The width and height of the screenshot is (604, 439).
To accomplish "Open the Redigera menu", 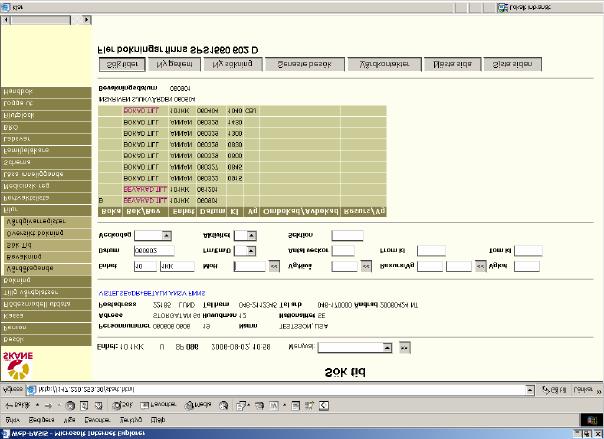I will (x=42, y=420).
